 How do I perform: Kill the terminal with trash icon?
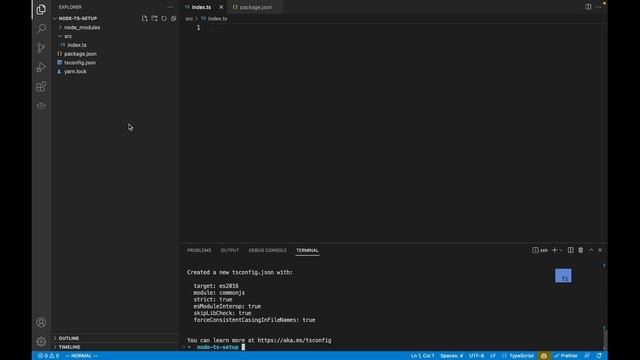tap(581, 250)
